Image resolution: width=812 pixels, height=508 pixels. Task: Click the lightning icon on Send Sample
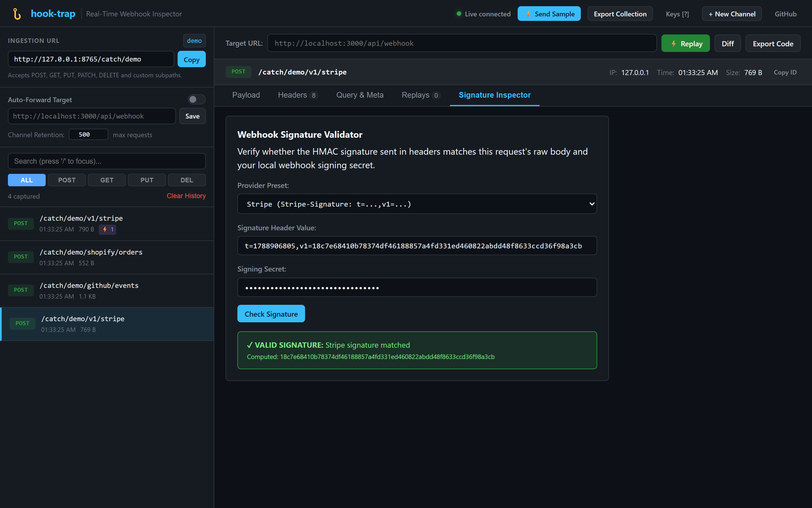pos(528,14)
